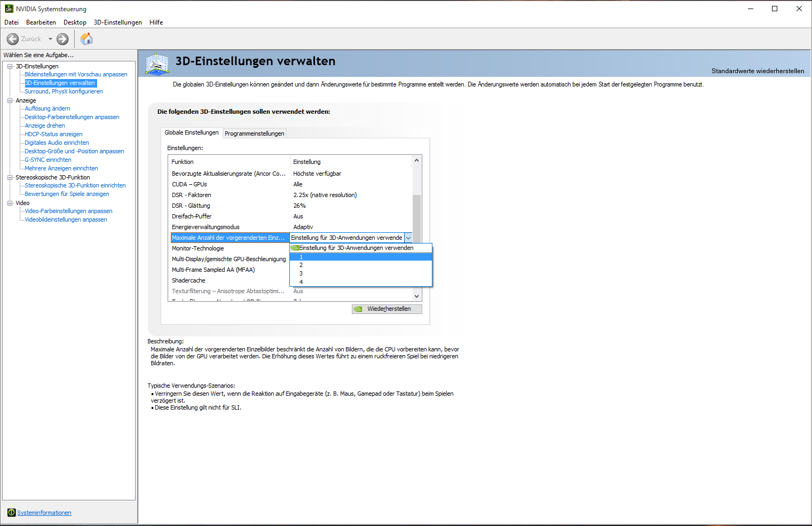Screen dimensions: 812x526
Task: Click the Funktion column header
Action: [229, 162]
